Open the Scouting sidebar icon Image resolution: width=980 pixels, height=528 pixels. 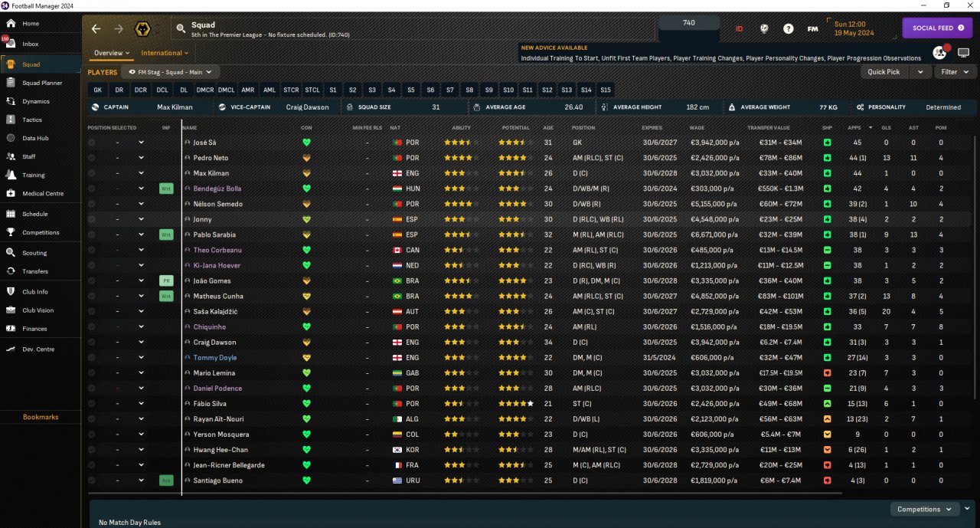[x=11, y=252]
